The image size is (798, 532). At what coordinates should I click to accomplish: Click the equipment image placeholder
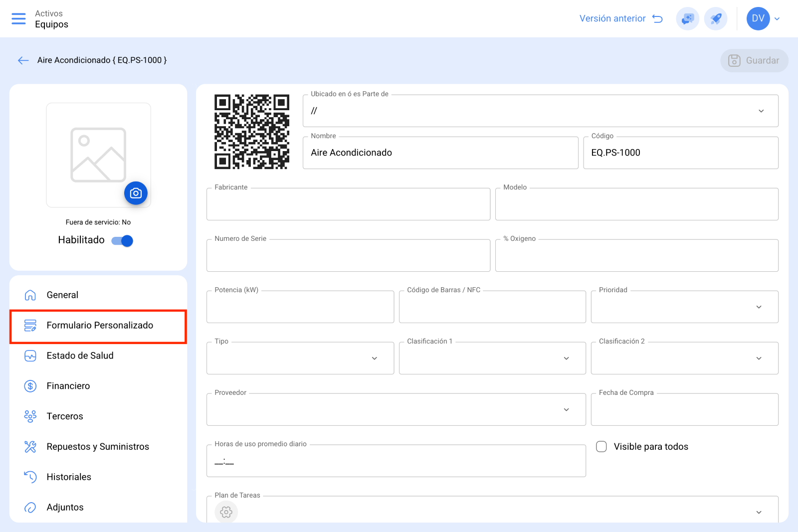(x=98, y=155)
